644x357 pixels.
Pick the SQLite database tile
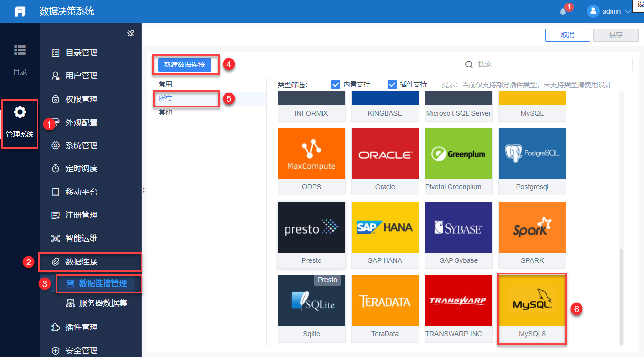point(311,309)
